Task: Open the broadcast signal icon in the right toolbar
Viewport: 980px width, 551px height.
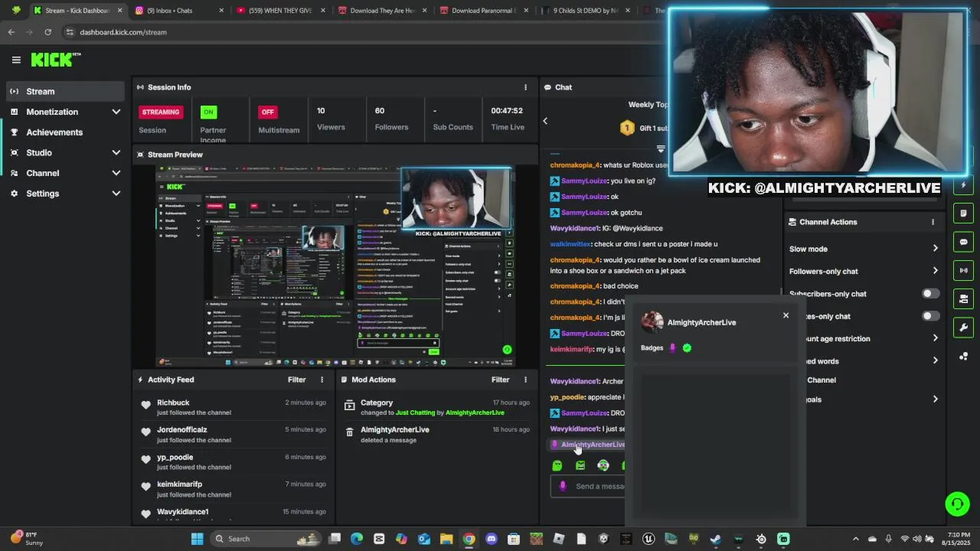Action: pos(963,270)
